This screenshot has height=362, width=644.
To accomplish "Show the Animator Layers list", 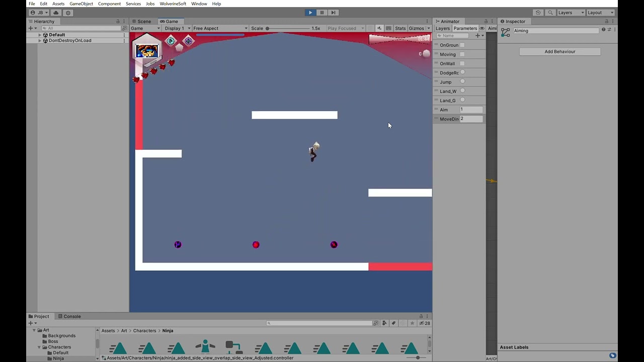I will [443, 28].
